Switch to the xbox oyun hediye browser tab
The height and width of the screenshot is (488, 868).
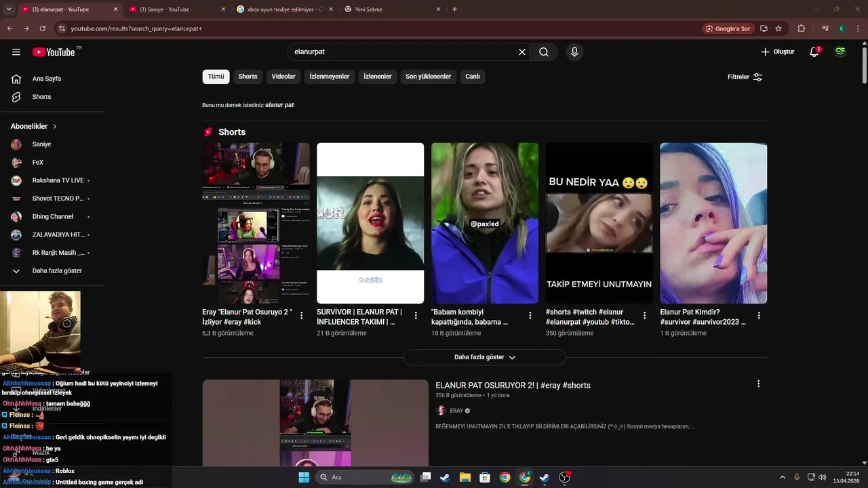[283, 9]
